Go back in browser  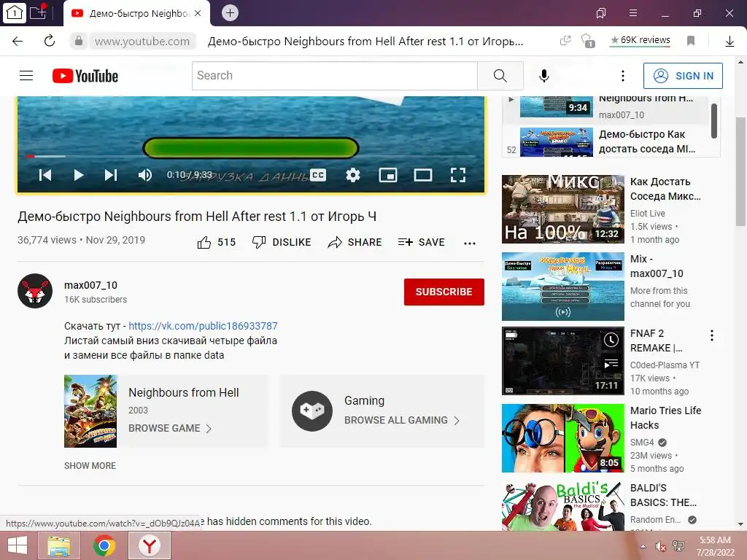pyautogui.click(x=18, y=41)
